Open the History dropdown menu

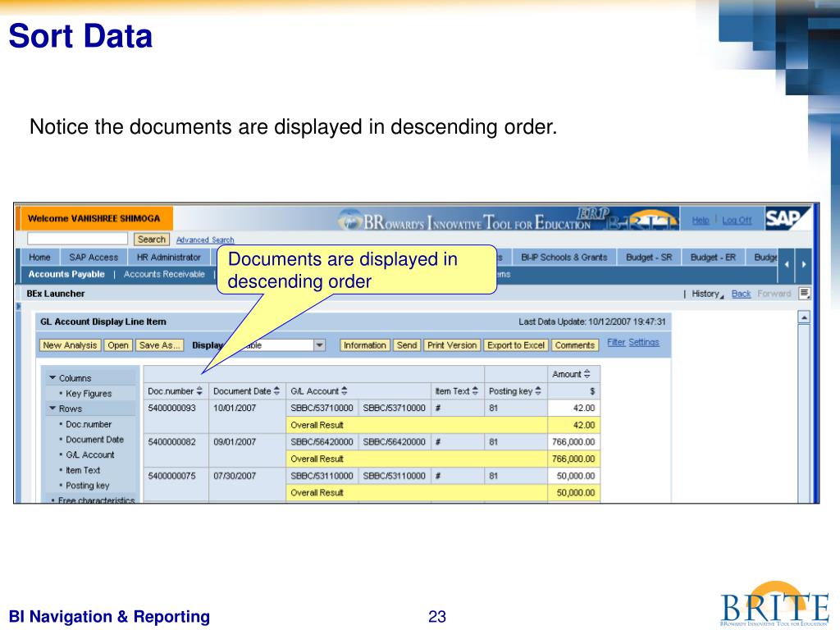point(708,294)
